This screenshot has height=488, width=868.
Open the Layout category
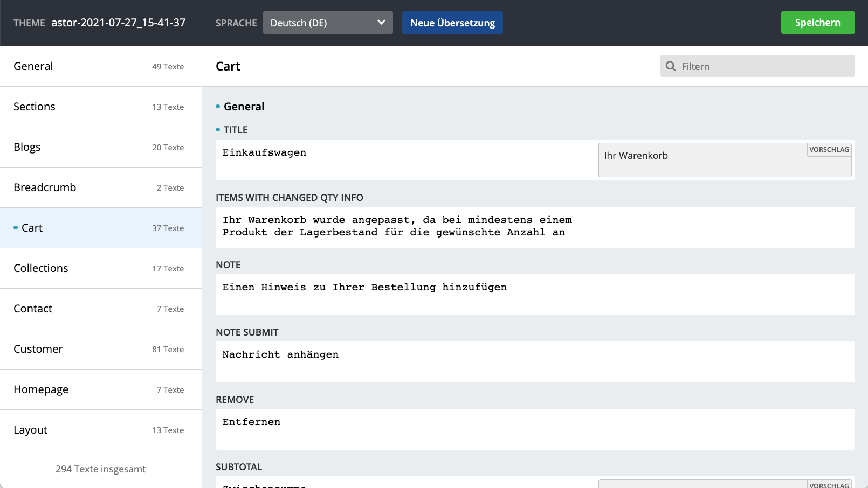[101, 430]
